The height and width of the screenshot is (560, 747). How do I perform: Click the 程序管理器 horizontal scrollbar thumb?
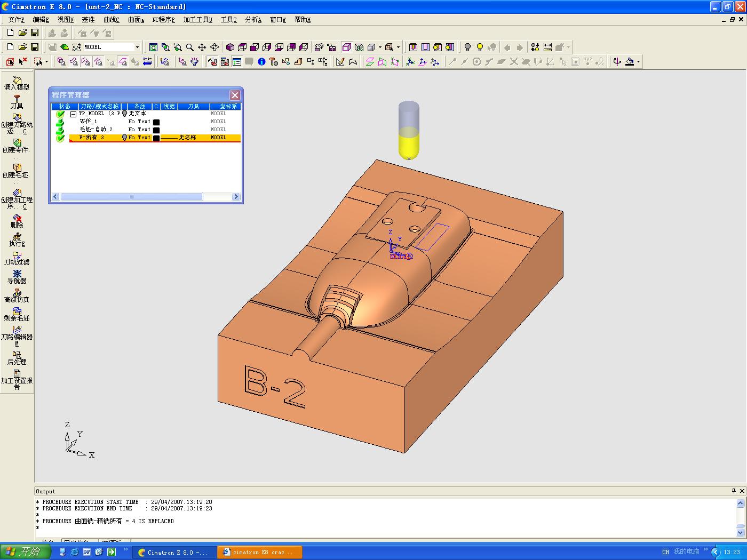coord(132,197)
